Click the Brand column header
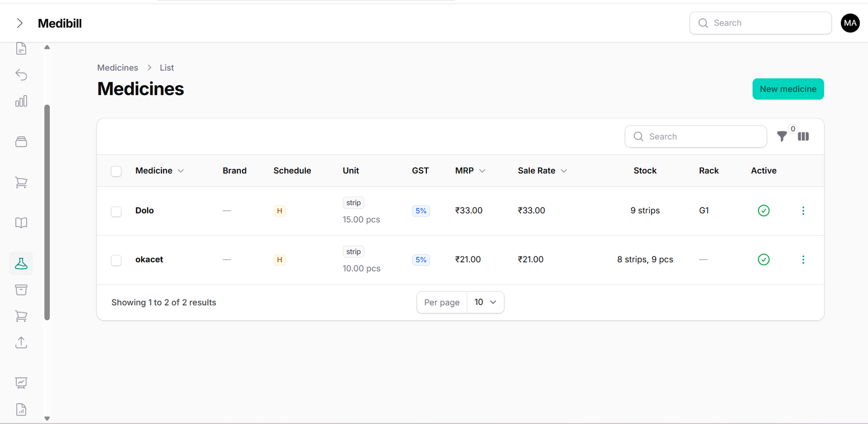 coord(234,170)
